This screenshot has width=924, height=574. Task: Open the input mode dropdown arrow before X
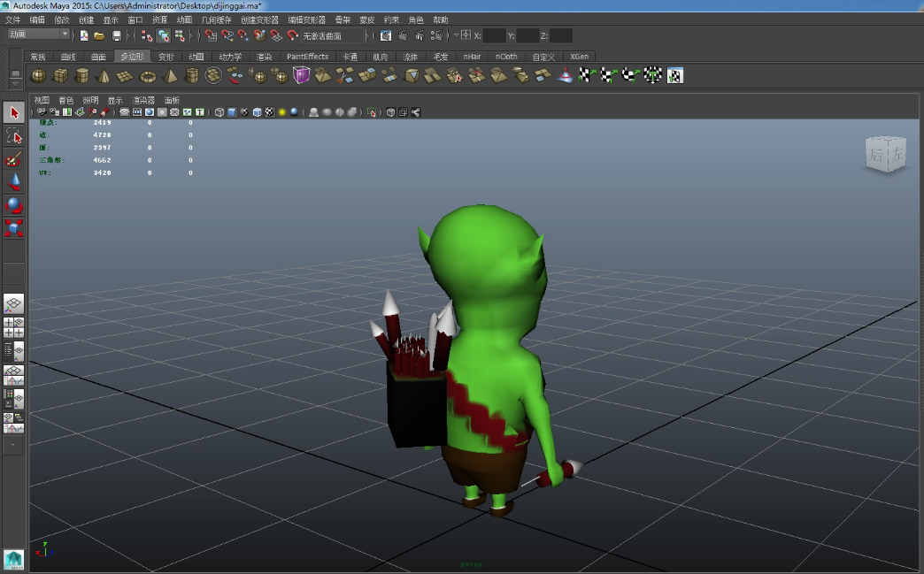456,35
